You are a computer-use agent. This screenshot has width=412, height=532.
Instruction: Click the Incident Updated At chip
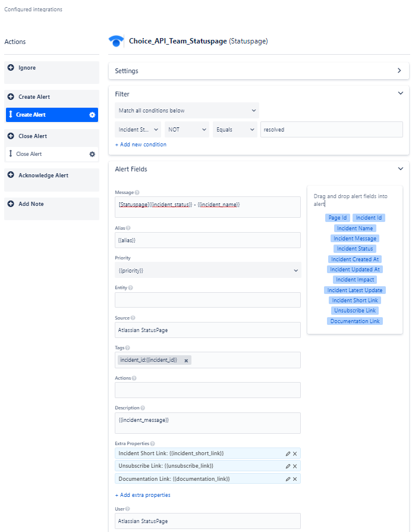click(x=355, y=270)
